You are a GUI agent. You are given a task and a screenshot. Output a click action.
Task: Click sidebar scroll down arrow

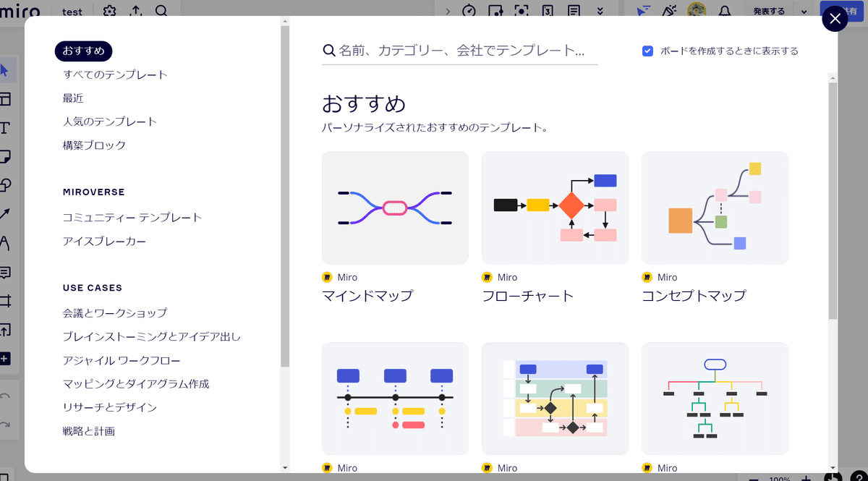point(284,468)
